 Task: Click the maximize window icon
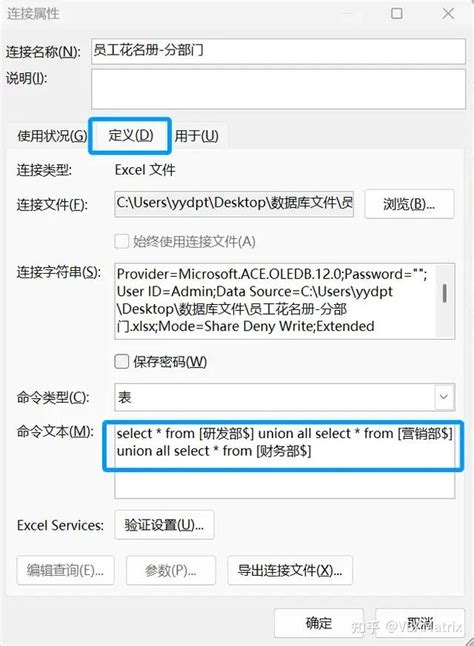point(397,14)
